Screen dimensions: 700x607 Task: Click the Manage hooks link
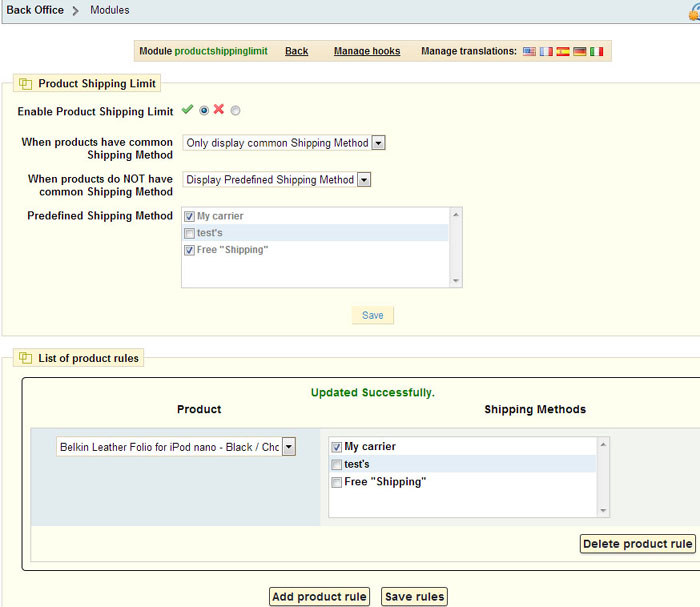pos(366,51)
